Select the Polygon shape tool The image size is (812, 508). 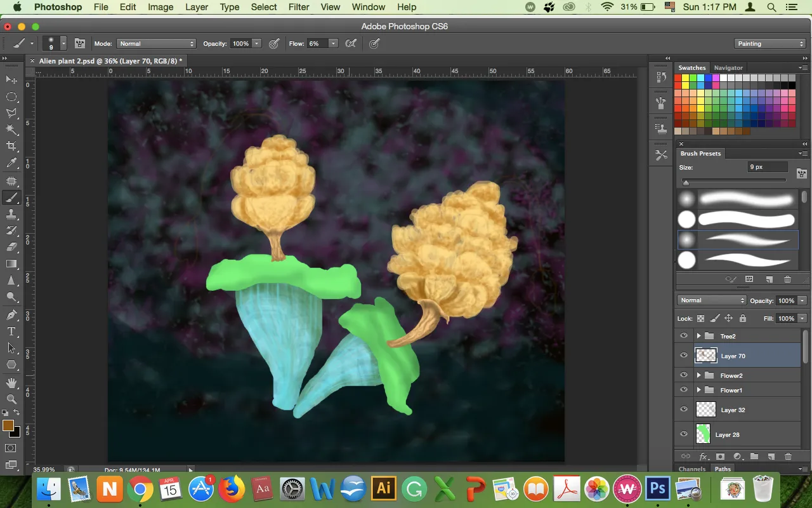(x=11, y=364)
